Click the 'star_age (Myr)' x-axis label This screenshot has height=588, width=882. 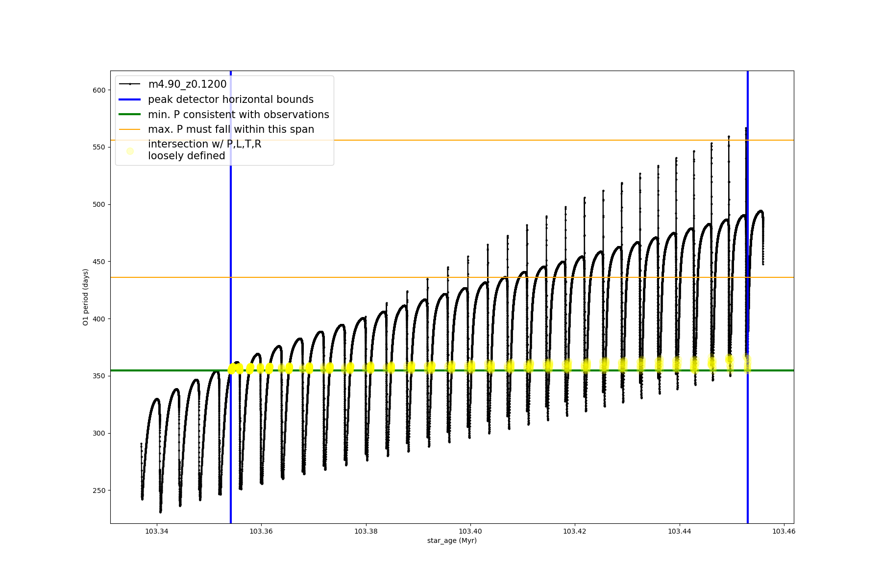tap(452, 540)
